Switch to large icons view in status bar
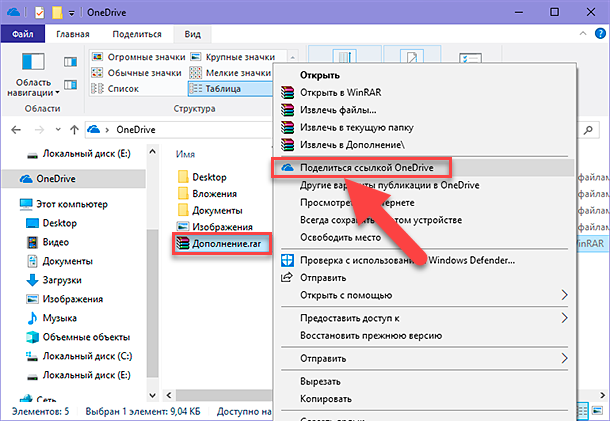 coord(597,411)
